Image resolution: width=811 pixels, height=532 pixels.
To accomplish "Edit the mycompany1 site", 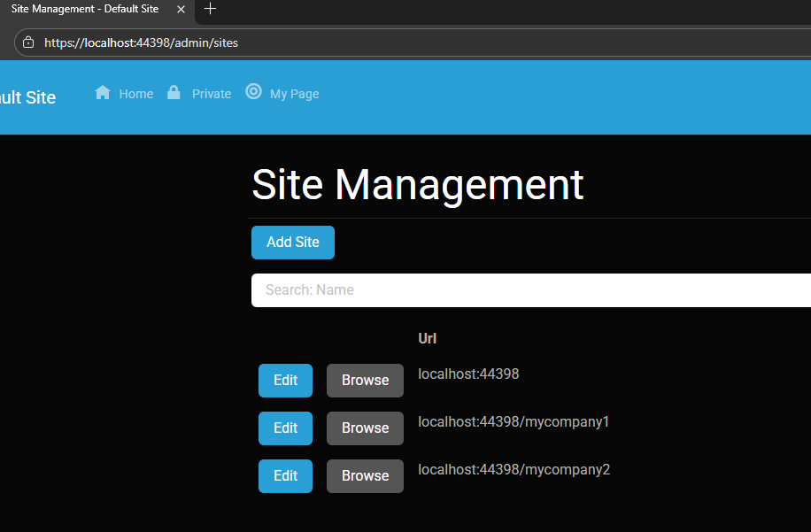I will [x=285, y=428].
